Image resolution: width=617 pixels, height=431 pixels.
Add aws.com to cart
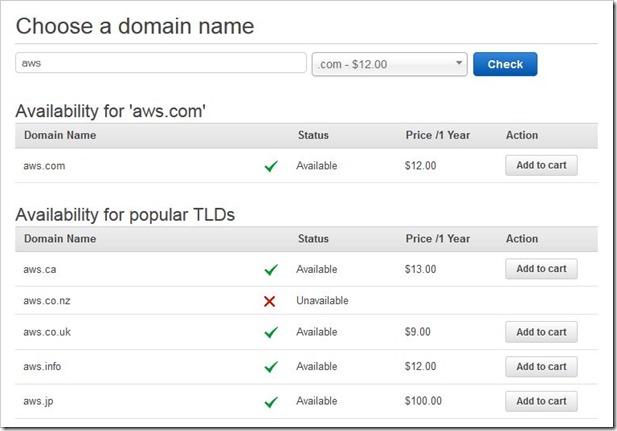pyautogui.click(x=541, y=165)
